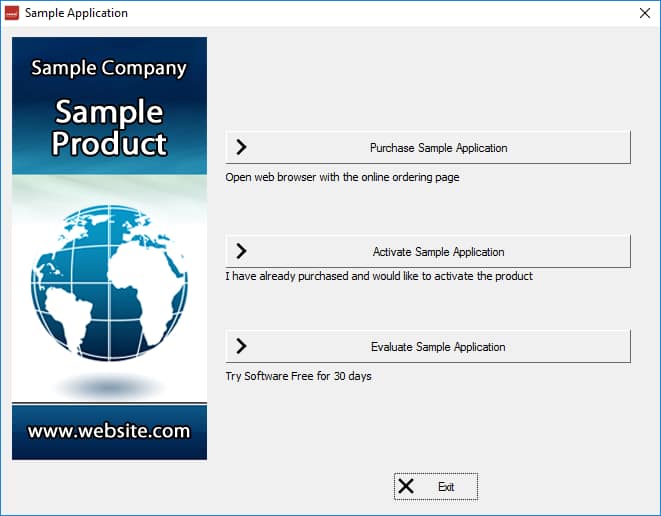Click the globe's shadow below the globe

[109, 385]
